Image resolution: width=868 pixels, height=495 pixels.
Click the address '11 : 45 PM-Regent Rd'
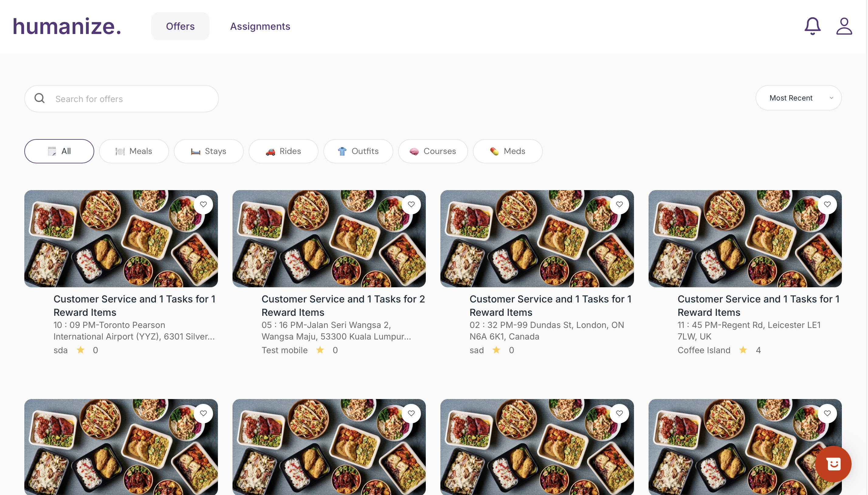pyautogui.click(x=749, y=331)
